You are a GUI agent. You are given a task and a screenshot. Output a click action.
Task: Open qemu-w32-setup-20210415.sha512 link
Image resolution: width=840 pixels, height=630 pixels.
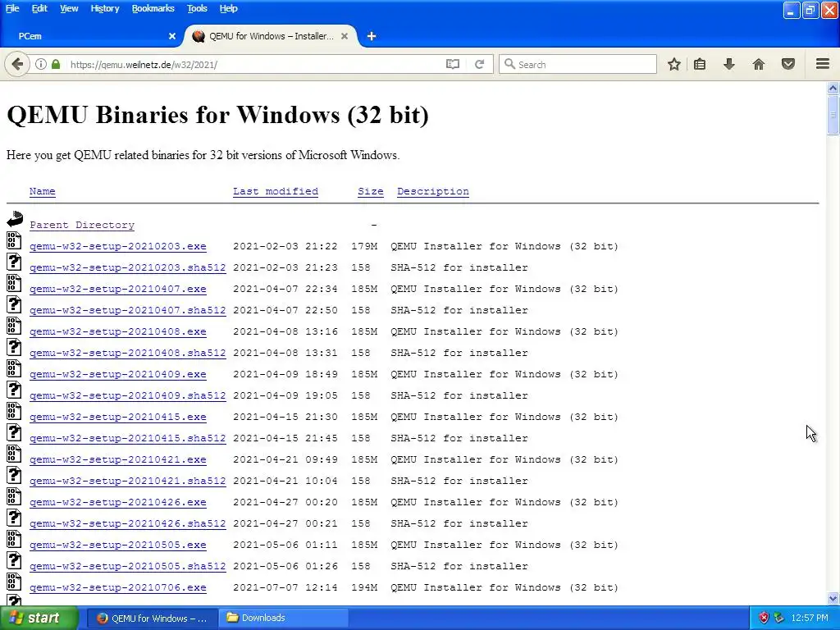tap(127, 438)
